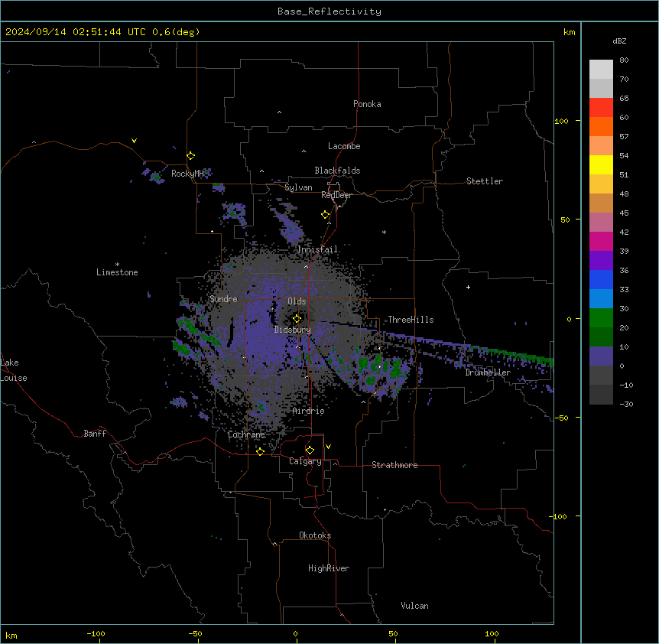The height and width of the screenshot is (644, 659).
Task: Click the 50 tick on the right axis
Action: point(565,220)
